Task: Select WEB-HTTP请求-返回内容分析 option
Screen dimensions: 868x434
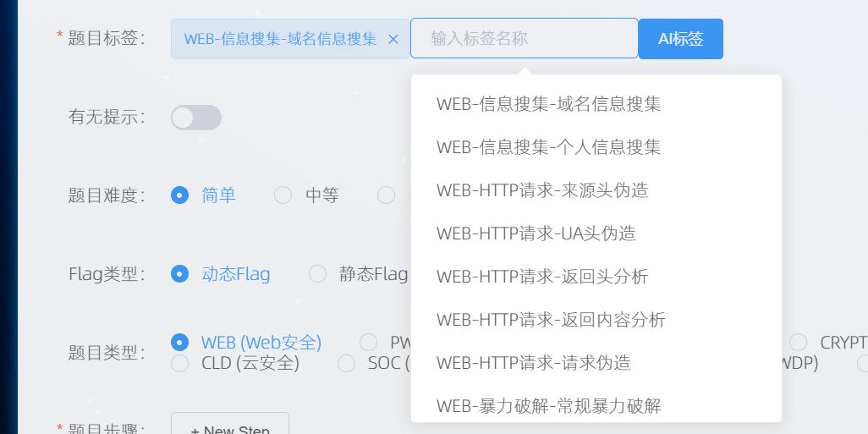Action: tap(551, 320)
